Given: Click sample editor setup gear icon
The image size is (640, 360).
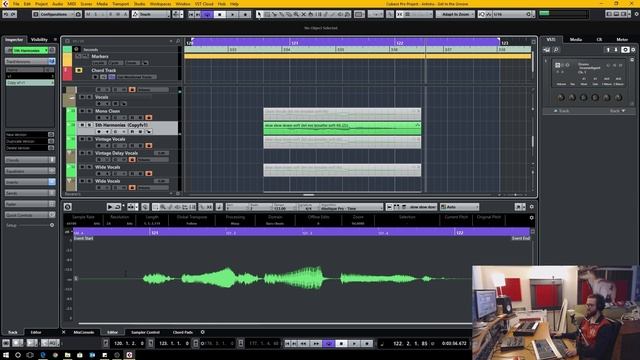Looking at the screenshot, I should pos(531,207).
